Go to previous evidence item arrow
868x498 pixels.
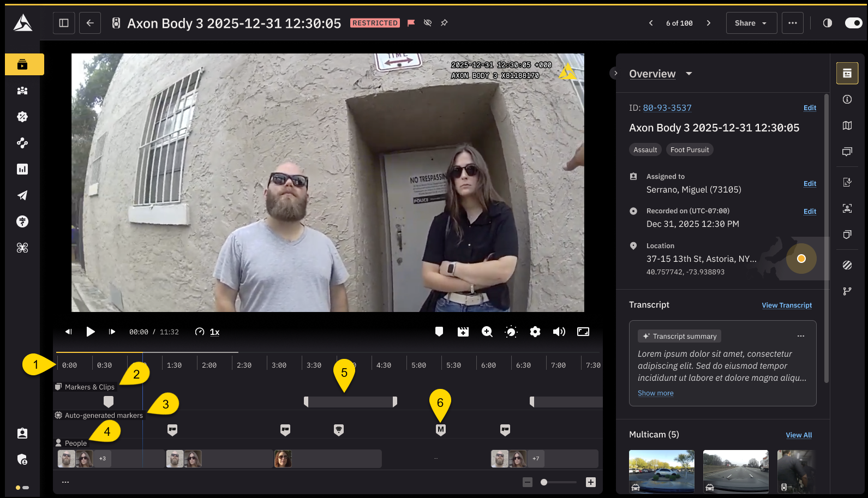pos(651,23)
